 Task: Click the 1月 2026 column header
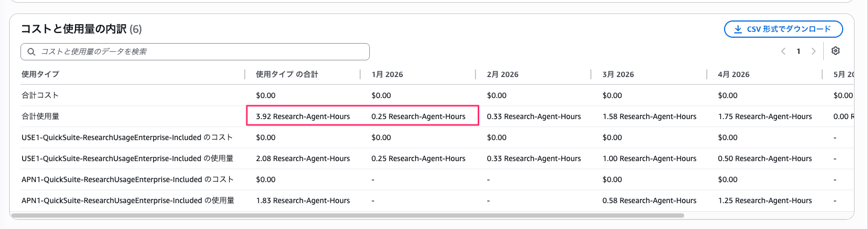[x=387, y=74]
